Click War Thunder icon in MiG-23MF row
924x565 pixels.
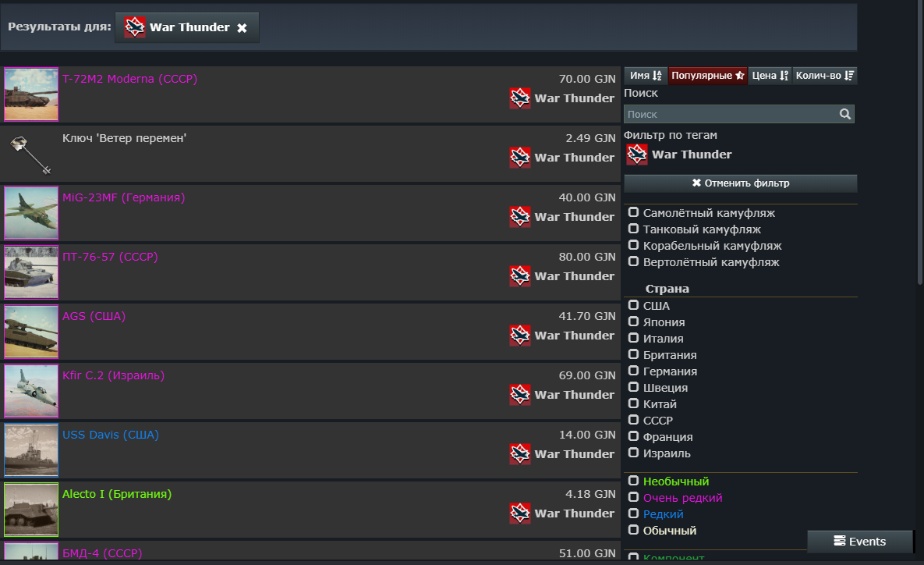(520, 217)
